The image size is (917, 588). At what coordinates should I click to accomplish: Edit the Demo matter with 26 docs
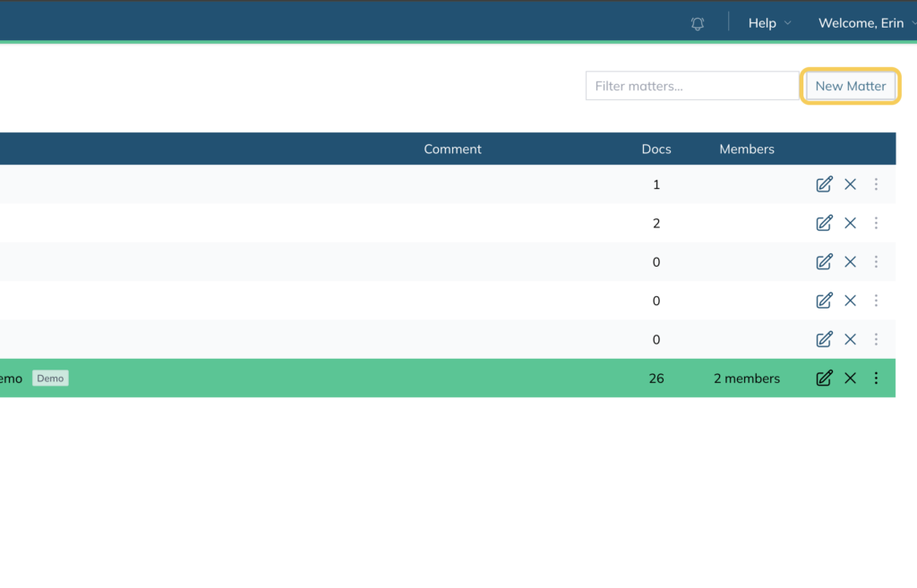tap(824, 379)
